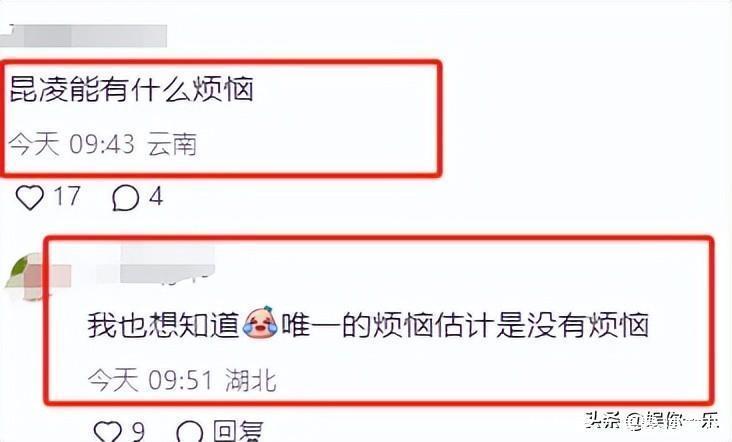
Task: Click the location label 湖北
Action: coord(251,380)
